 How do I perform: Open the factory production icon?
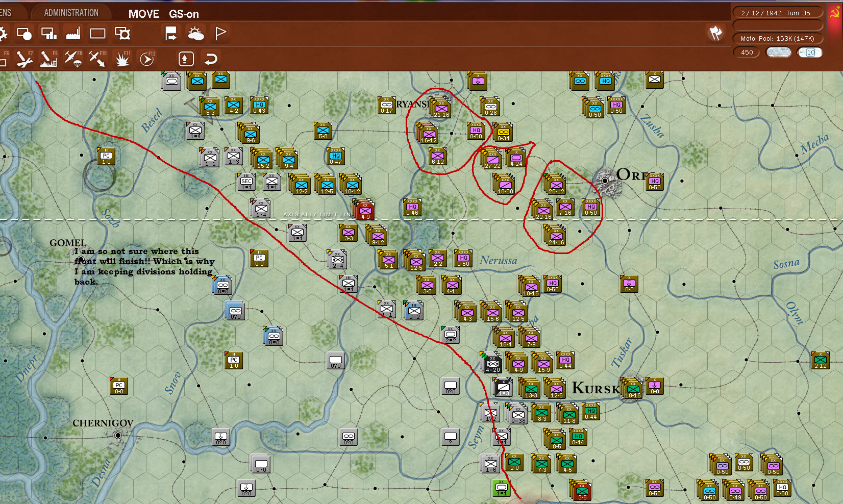click(73, 34)
